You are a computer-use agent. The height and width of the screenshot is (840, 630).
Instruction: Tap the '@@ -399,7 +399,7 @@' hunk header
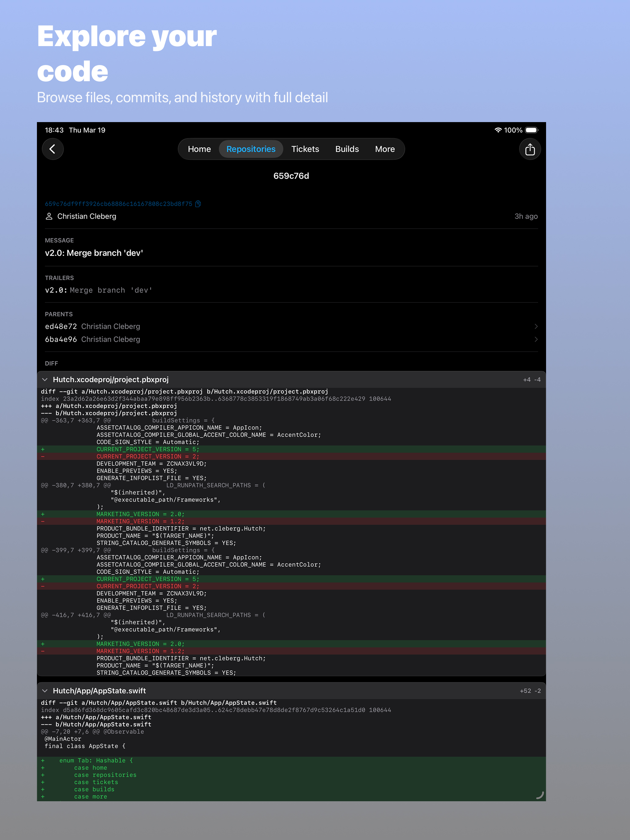point(76,550)
